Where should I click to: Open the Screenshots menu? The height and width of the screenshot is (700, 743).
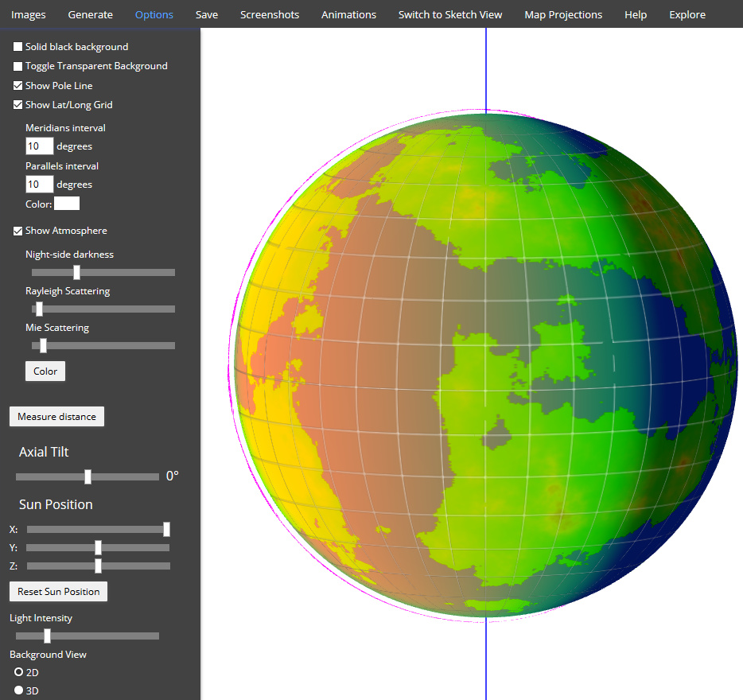point(269,14)
